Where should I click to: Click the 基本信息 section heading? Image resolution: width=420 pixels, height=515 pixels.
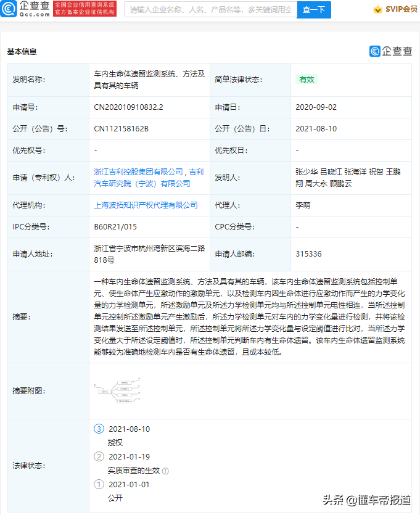coord(22,52)
